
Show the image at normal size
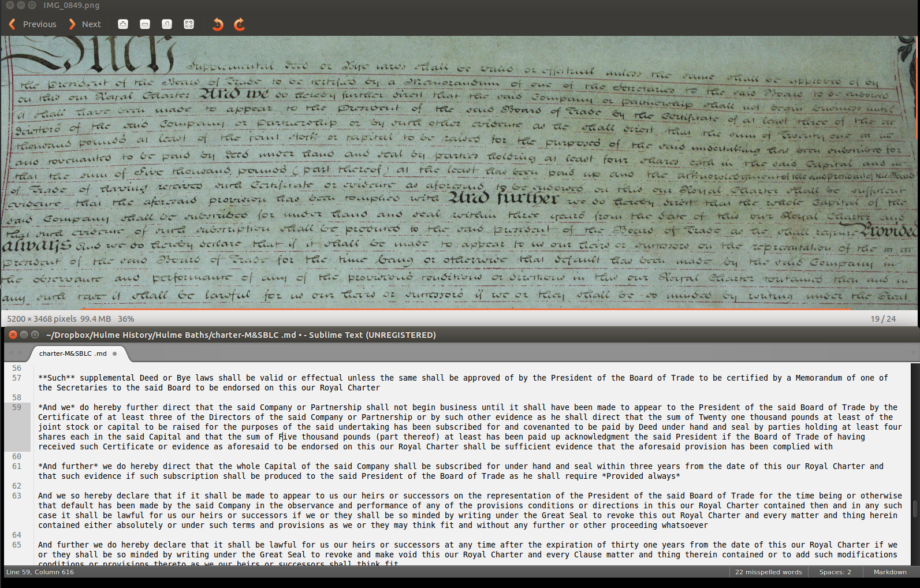tap(167, 24)
